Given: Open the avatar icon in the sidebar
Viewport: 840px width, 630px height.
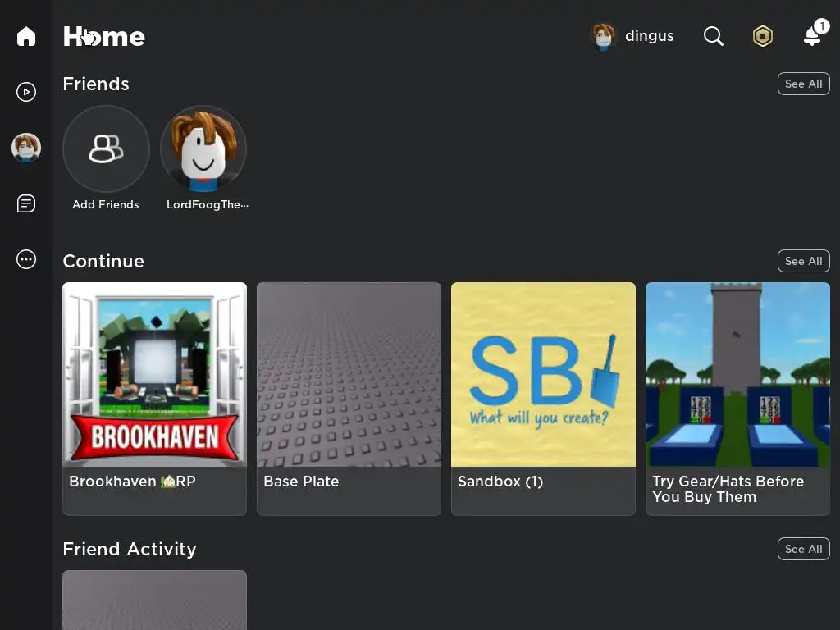Looking at the screenshot, I should tap(25, 148).
